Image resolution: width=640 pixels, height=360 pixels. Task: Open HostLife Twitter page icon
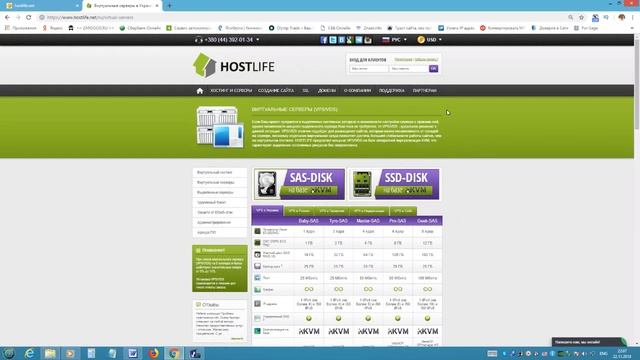coord(333,40)
